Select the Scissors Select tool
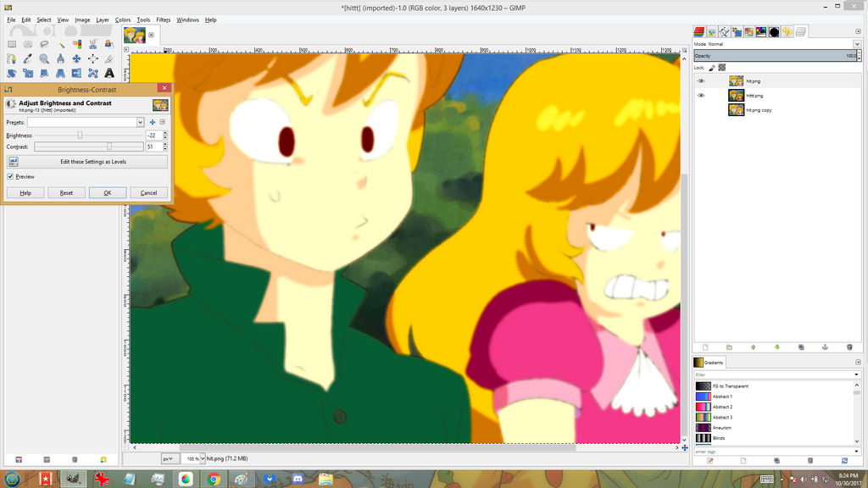 [93, 44]
